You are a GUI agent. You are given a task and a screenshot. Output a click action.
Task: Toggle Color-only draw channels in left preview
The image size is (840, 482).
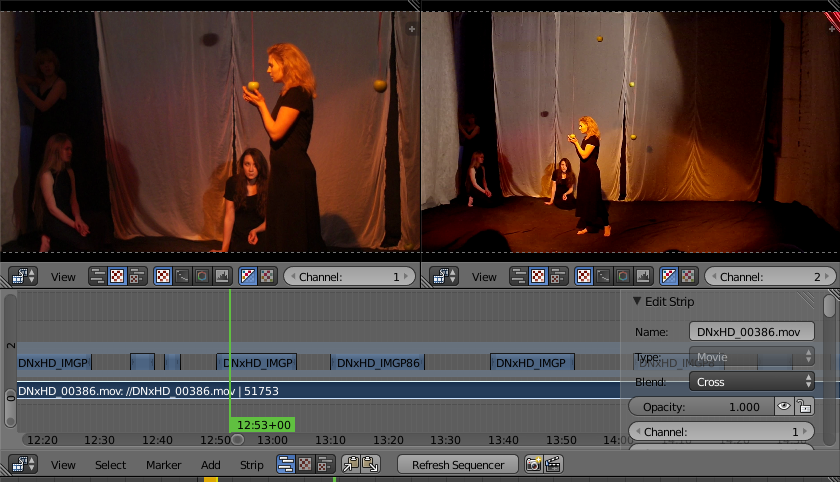tap(267, 276)
